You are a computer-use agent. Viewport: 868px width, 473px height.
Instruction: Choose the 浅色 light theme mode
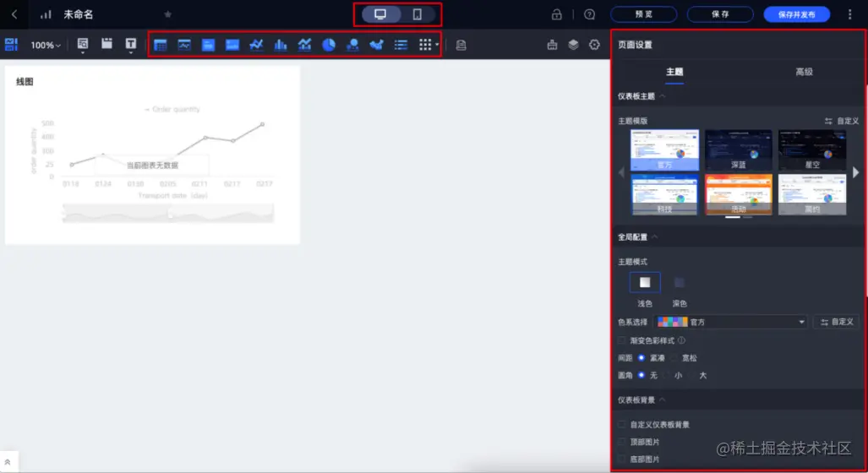coord(645,283)
